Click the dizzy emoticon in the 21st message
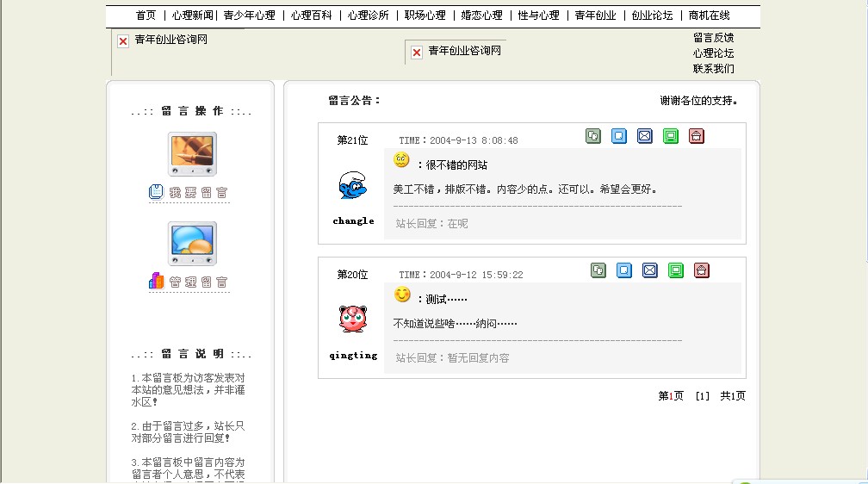868x484 pixels. point(401,160)
